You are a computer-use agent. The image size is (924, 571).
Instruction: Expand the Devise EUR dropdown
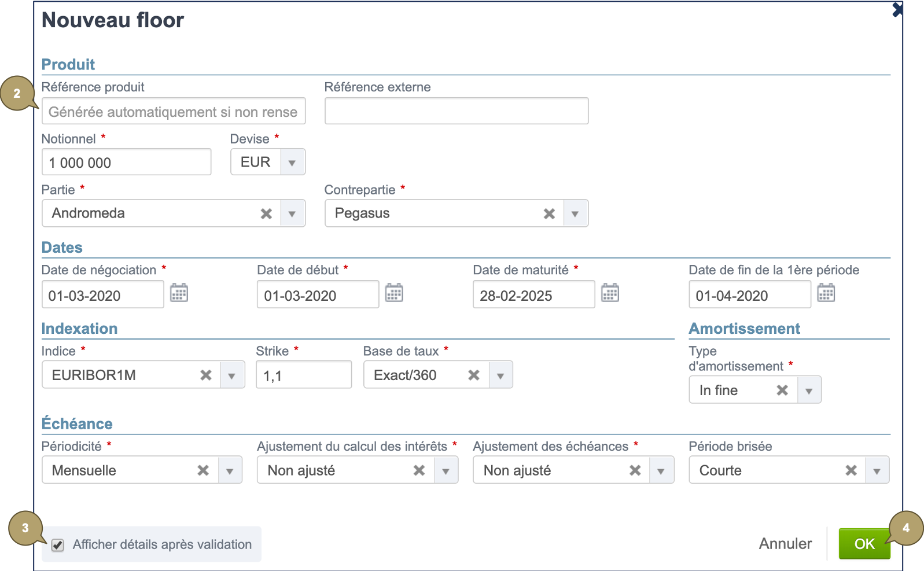pyautogui.click(x=292, y=163)
